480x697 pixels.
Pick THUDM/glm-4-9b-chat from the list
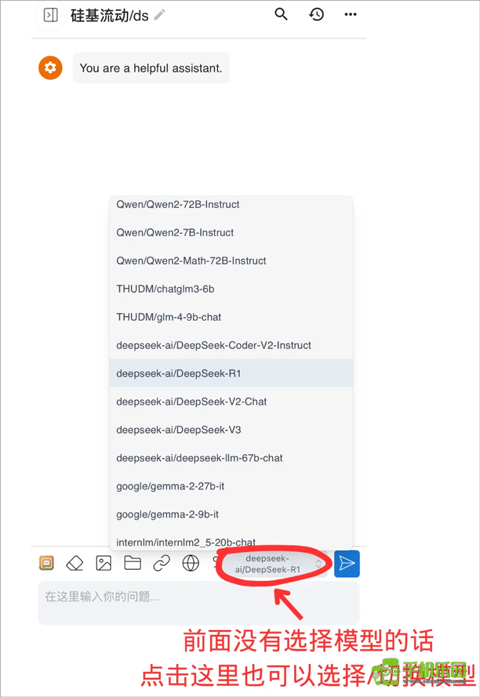click(231, 317)
